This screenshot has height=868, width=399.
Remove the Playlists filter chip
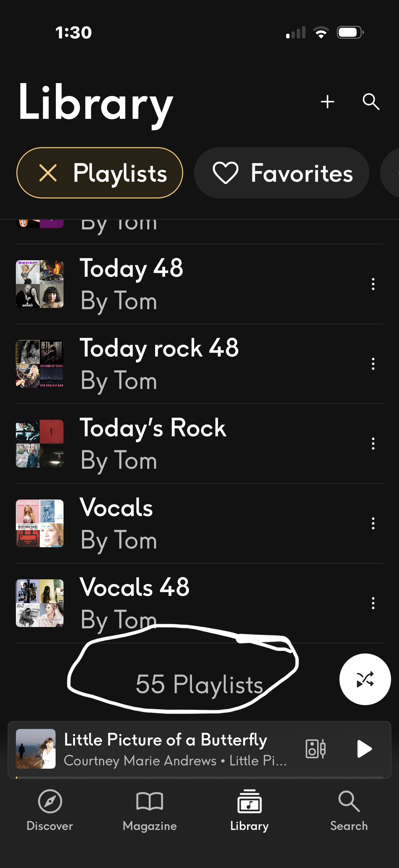click(48, 173)
